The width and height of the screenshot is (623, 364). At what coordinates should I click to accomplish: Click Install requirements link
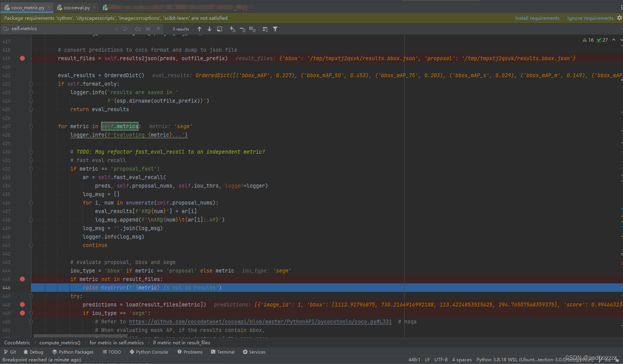click(537, 18)
